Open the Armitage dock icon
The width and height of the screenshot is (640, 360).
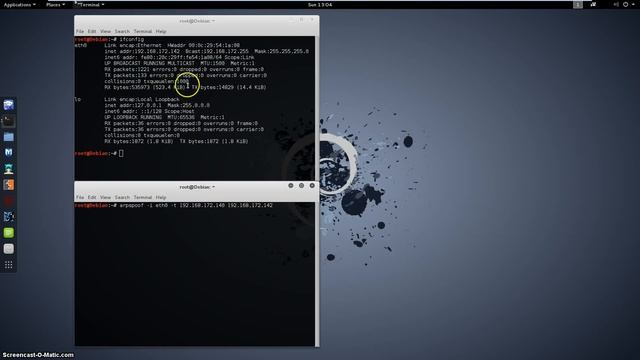(9, 169)
